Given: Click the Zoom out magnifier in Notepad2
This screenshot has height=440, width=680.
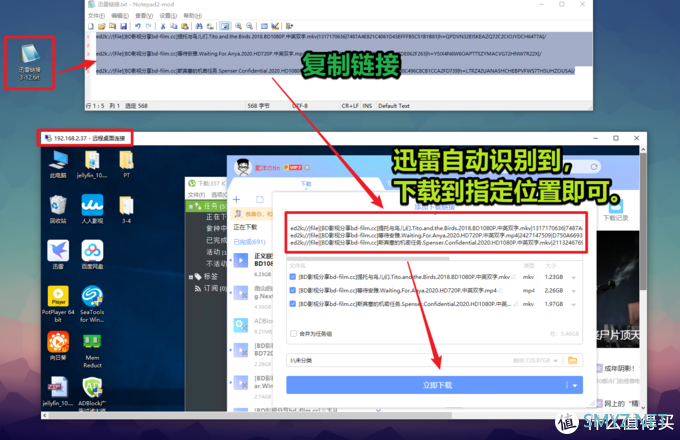Looking at the screenshot, I should 249,26.
